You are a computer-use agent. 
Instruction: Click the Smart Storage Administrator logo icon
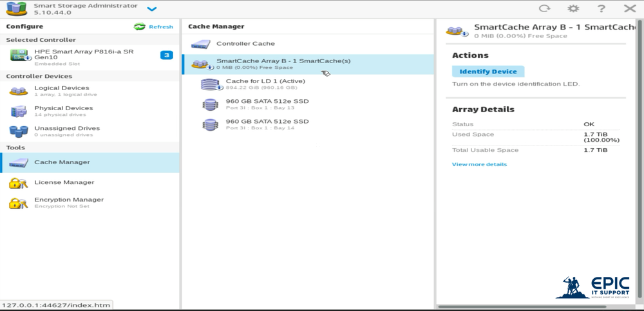17,8
